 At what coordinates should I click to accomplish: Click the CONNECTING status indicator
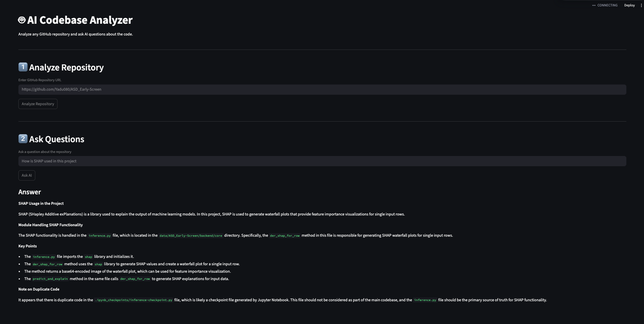605,5
